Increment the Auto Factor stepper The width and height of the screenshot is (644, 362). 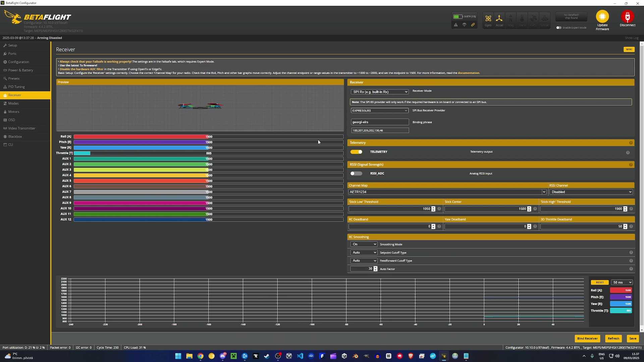[375, 268]
